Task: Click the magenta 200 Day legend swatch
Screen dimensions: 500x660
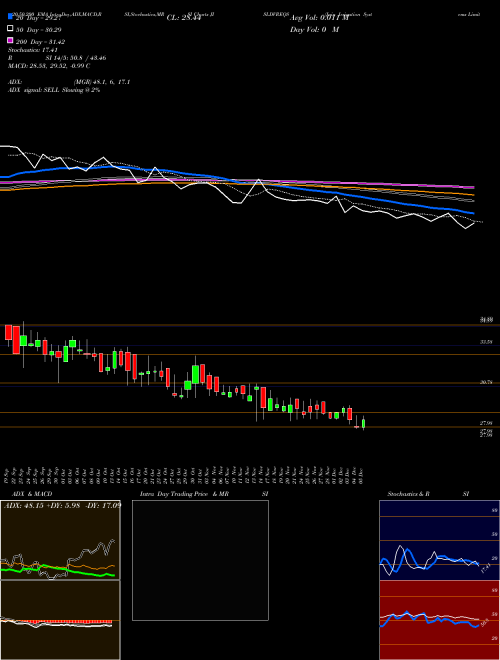Action: point(10,41)
